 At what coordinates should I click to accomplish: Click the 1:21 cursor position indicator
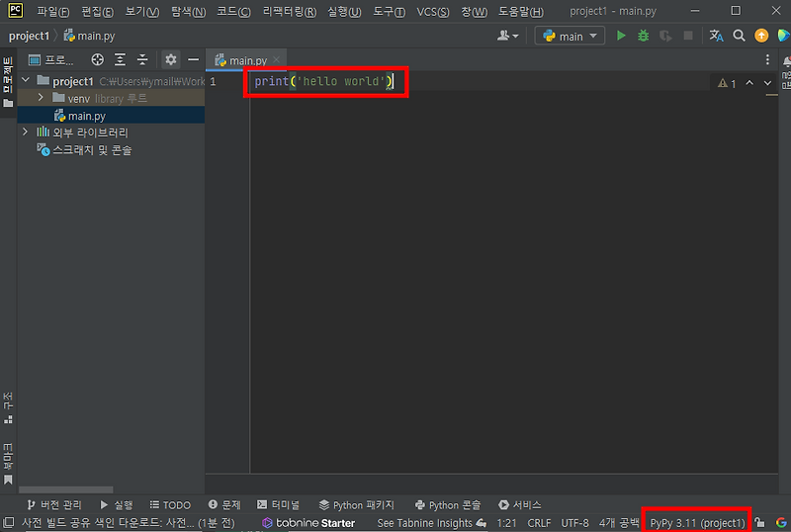[x=506, y=523]
